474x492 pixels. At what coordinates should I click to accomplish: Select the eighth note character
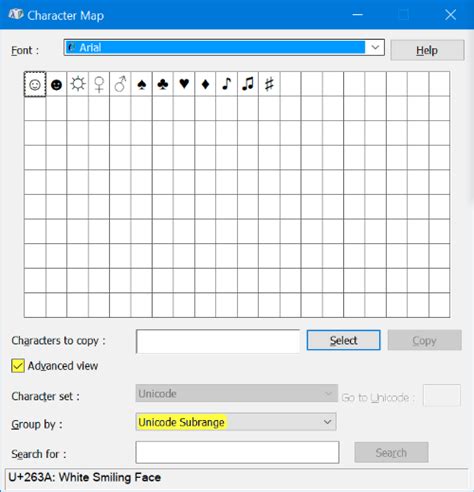tap(227, 84)
